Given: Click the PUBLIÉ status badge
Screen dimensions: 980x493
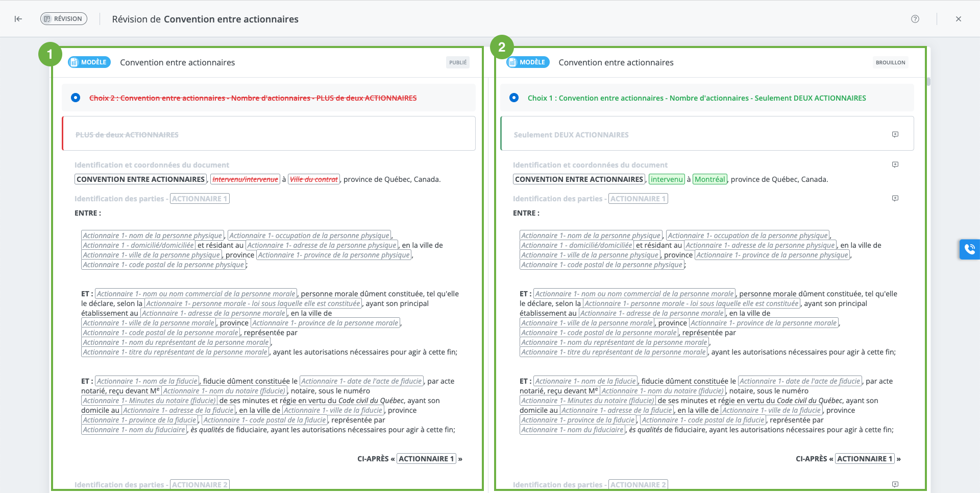Looking at the screenshot, I should point(457,62).
